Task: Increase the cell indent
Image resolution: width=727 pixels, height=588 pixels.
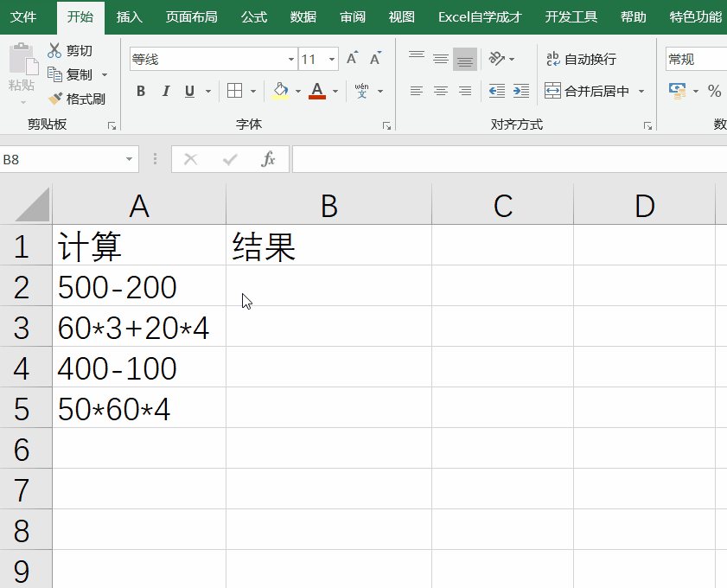Action: 521,91
